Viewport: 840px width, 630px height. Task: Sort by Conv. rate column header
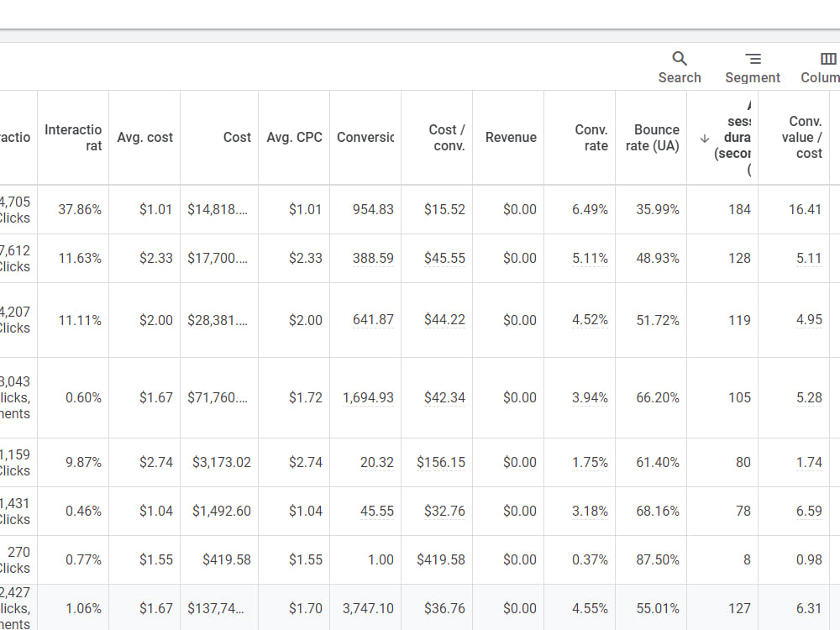pos(591,138)
